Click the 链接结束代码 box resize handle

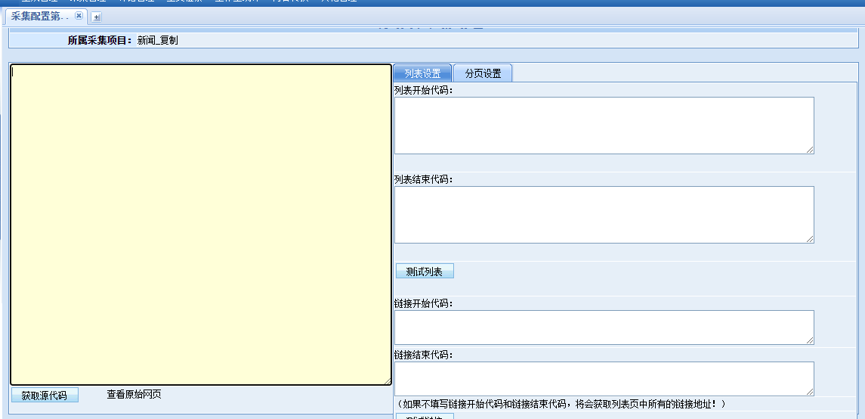pos(810,392)
